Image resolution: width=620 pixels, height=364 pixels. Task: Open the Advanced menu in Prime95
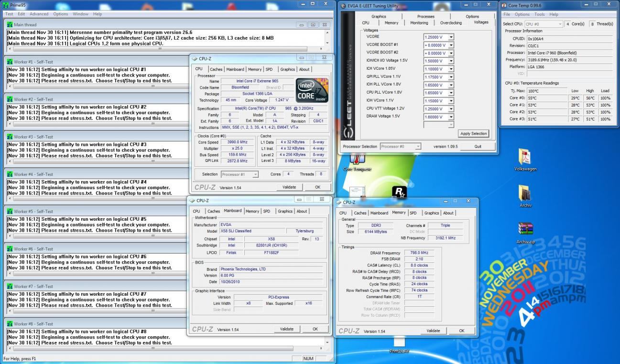click(39, 14)
